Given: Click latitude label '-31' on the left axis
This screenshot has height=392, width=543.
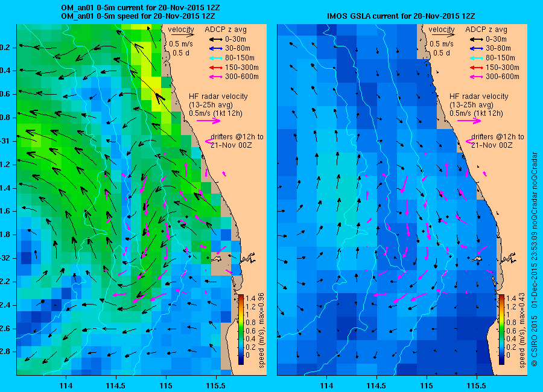Looking at the screenshot, I should [x=5, y=141].
